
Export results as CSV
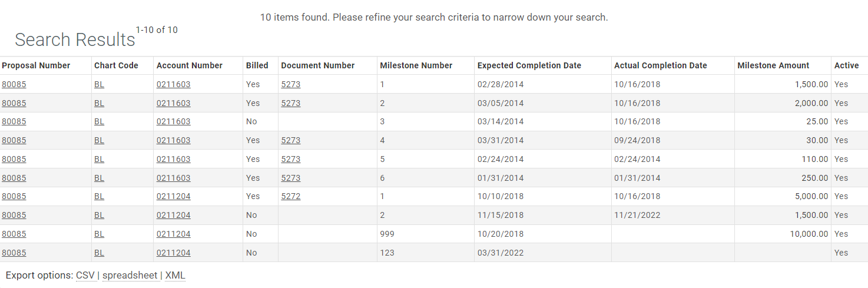point(86,275)
